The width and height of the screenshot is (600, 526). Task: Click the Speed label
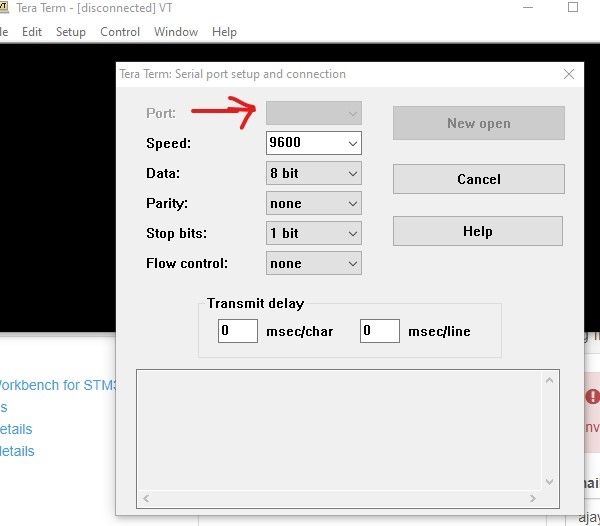(168, 143)
